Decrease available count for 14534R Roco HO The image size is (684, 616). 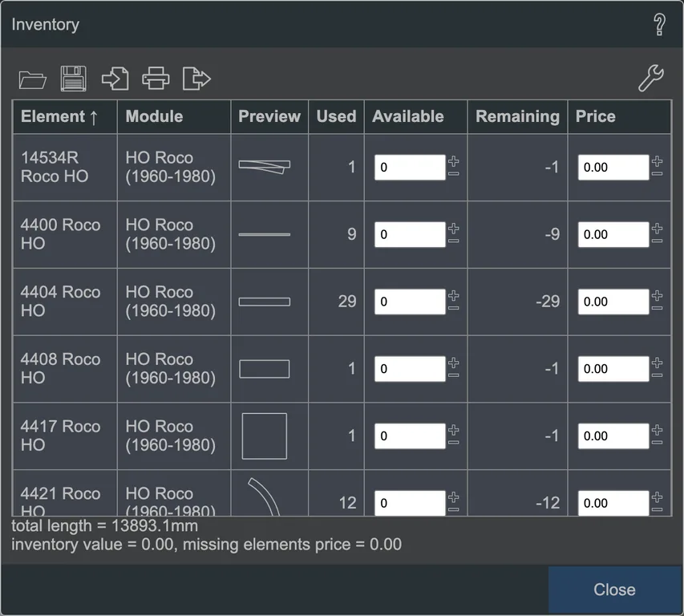click(454, 173)
